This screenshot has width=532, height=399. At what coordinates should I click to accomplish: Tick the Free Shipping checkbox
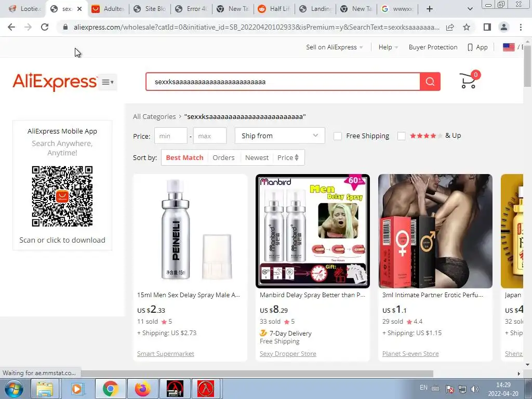tap(338, 136)
